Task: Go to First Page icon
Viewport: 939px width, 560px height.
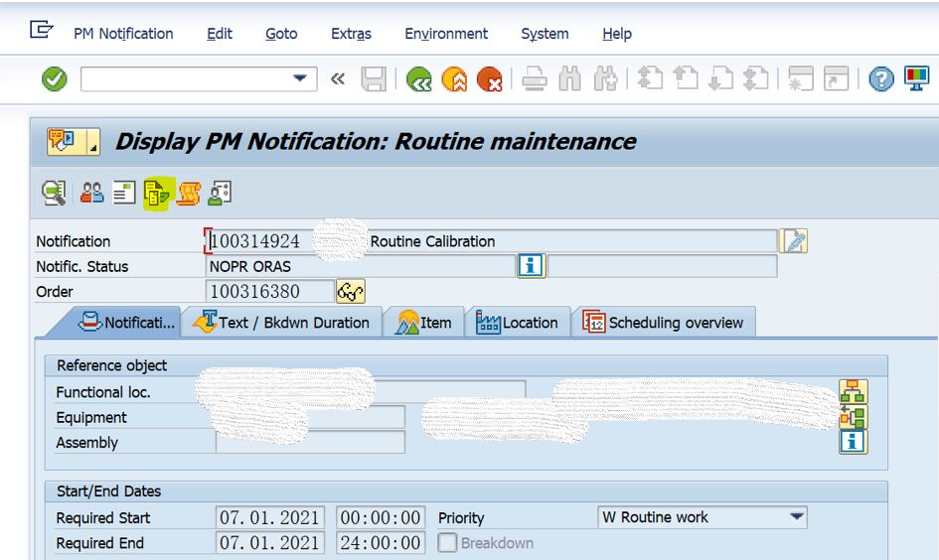Action: pos(650,78)
